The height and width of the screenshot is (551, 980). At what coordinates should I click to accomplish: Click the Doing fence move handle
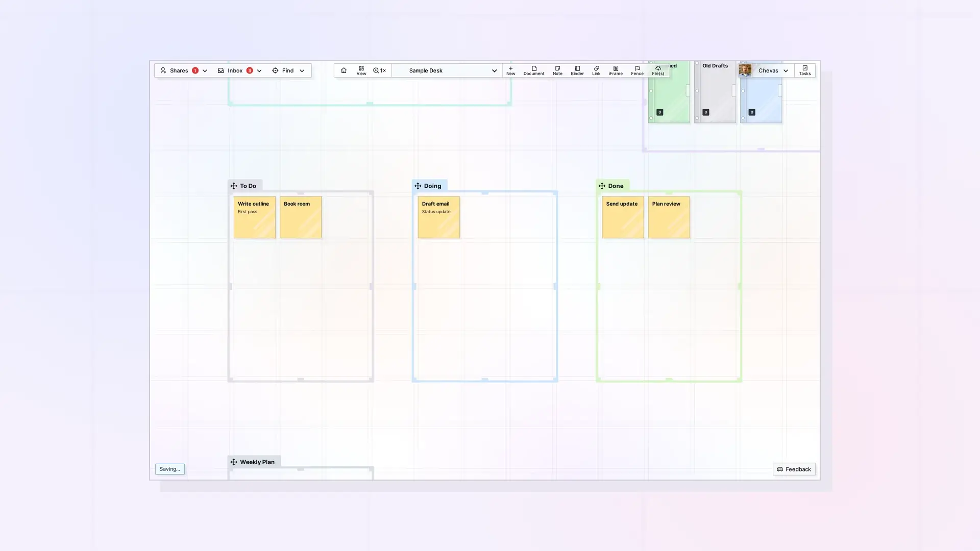[418, 186]
